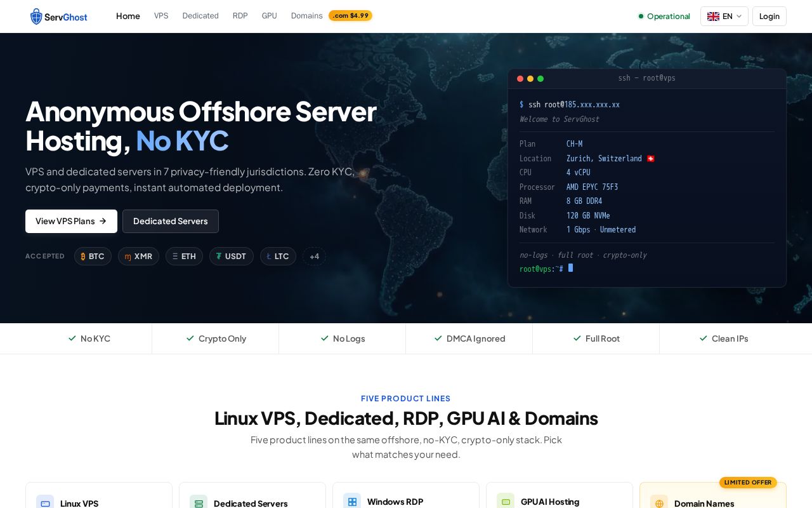Click the DMCA Ignored feature item
The height and width of the screenshot is (508, 812).
[469, 338]
